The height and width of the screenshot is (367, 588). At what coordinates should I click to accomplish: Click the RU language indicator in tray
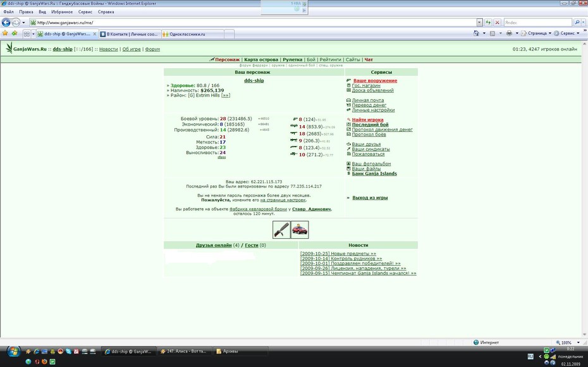530,356
